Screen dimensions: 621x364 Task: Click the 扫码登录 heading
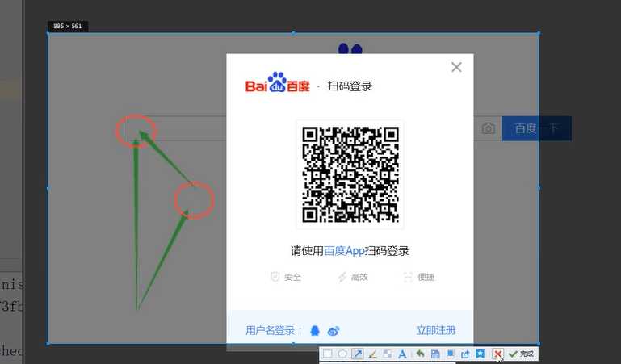350,86
